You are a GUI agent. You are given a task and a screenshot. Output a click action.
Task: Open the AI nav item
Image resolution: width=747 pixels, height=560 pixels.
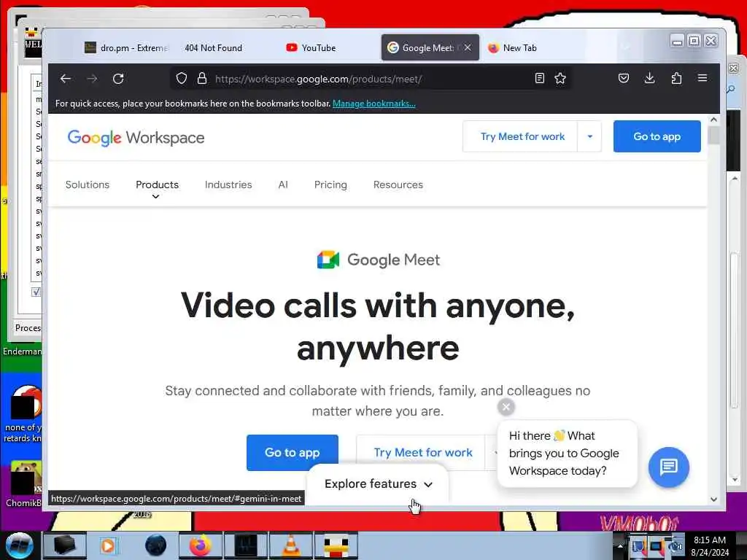(283, 184)
